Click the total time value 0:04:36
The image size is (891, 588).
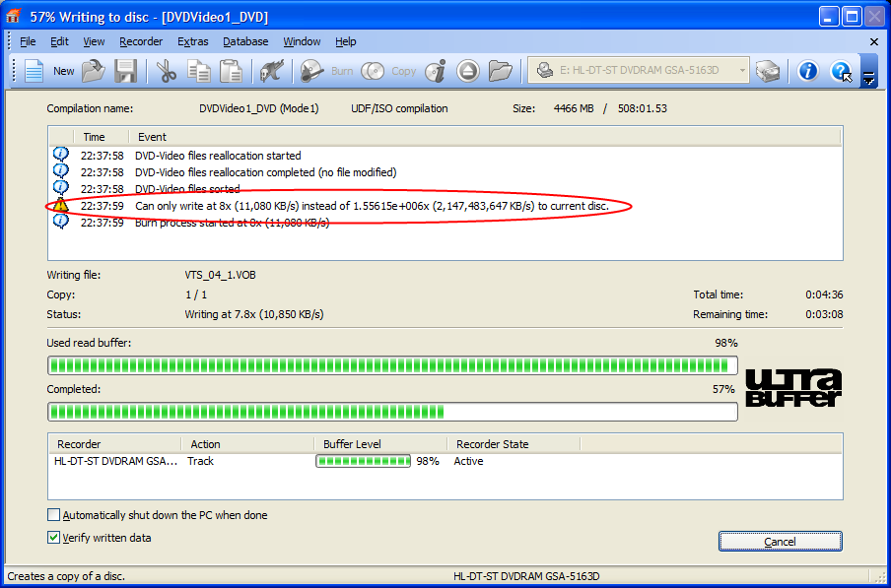click(824, 294)
